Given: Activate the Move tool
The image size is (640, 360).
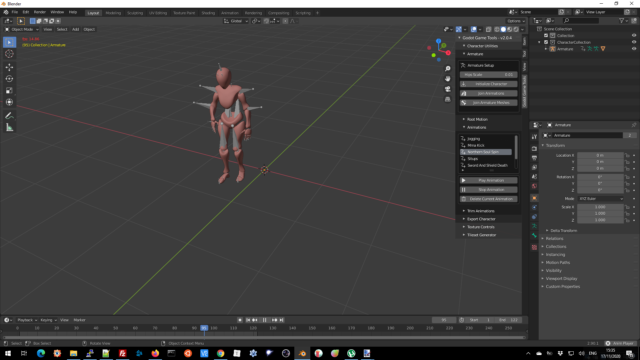Looking at the screenshot, I should tap(9, 67).
